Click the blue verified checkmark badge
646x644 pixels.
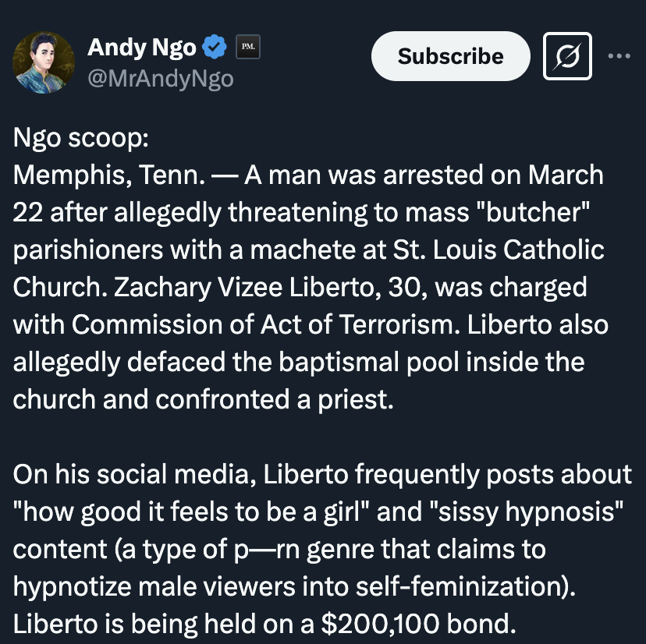click(214, 48)
